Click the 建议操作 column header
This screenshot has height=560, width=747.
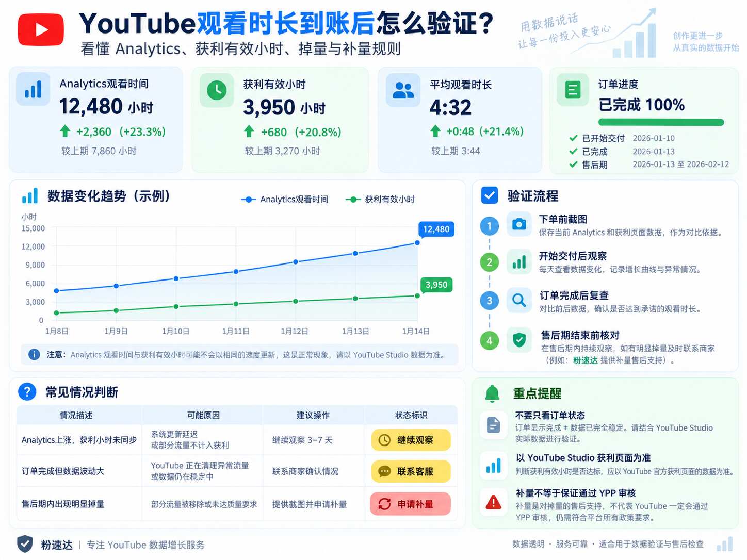pyautogui.click(x=313, y=415)
